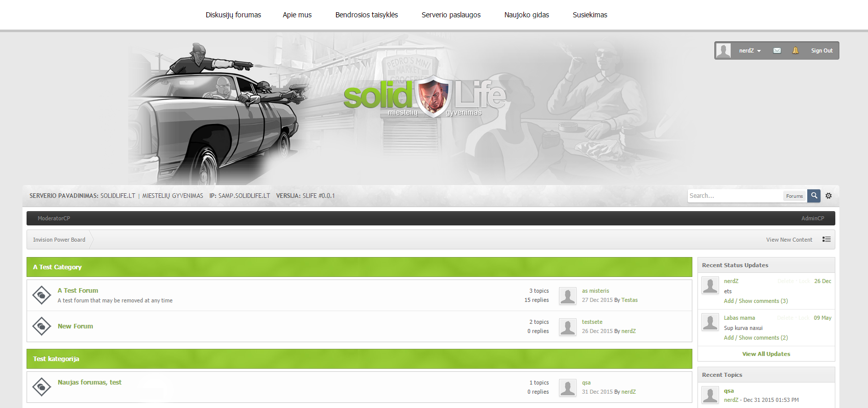Click the New Forum status icon
The width and height of the screenshot is (868, 408).
tap(41, 326)
